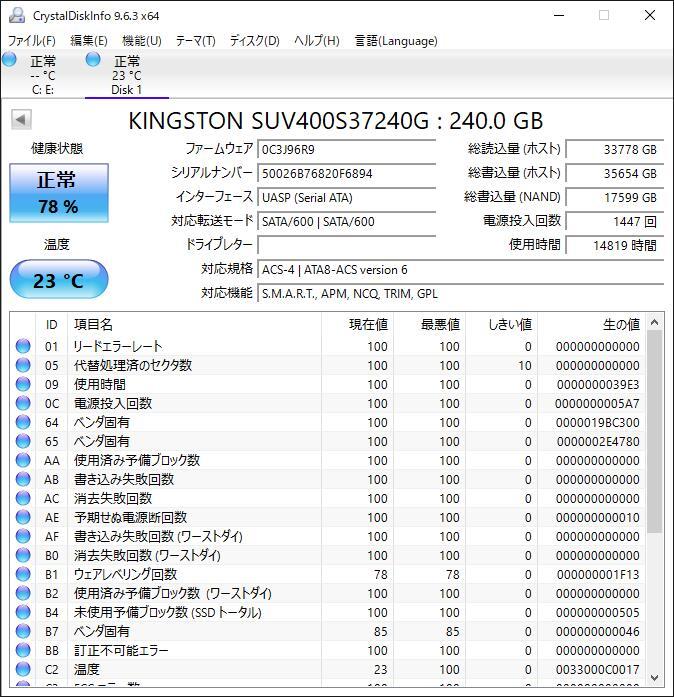Click the status orb for disk C: E:
The width and height of the screenshot is (674, 697).
click(x=9, y=59)
